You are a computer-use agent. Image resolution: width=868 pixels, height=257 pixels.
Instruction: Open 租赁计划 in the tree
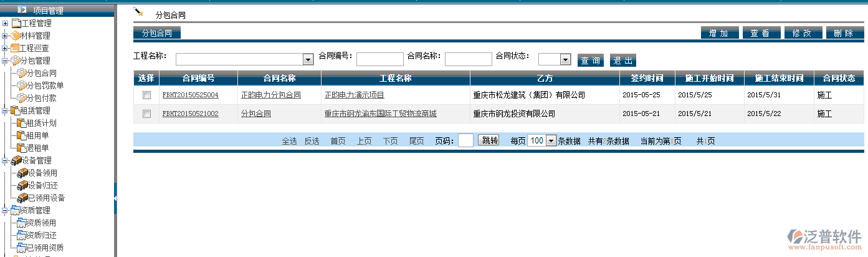(x=41, y=123)
